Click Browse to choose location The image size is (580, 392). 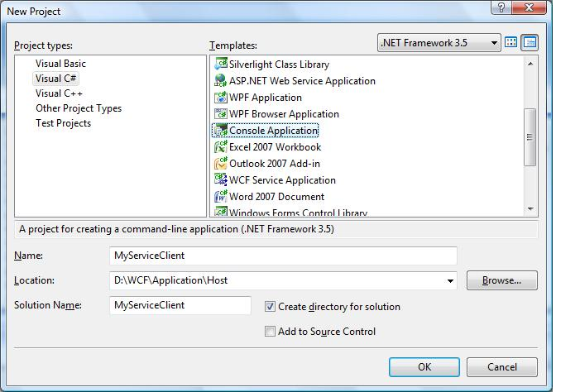coord(502,280)
